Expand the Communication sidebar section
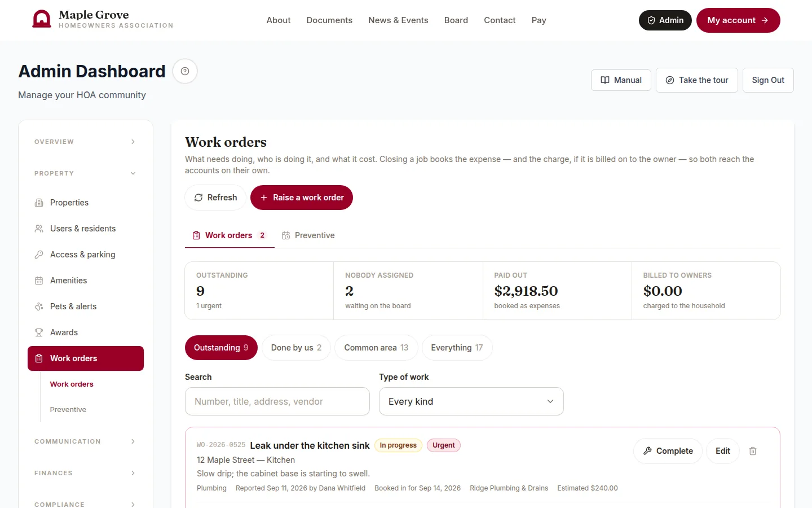Viewport: 812px width, 508px height. (86, 441)
